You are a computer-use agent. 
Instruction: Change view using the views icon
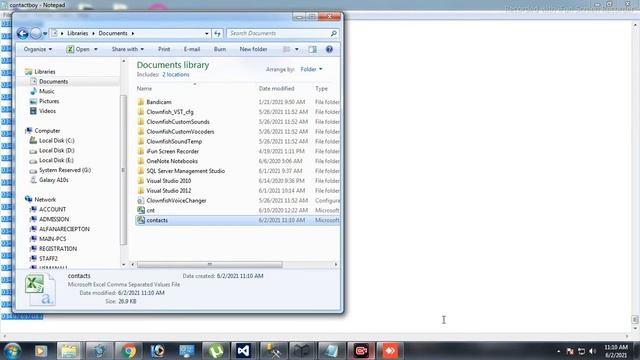[x=287, y=49]
